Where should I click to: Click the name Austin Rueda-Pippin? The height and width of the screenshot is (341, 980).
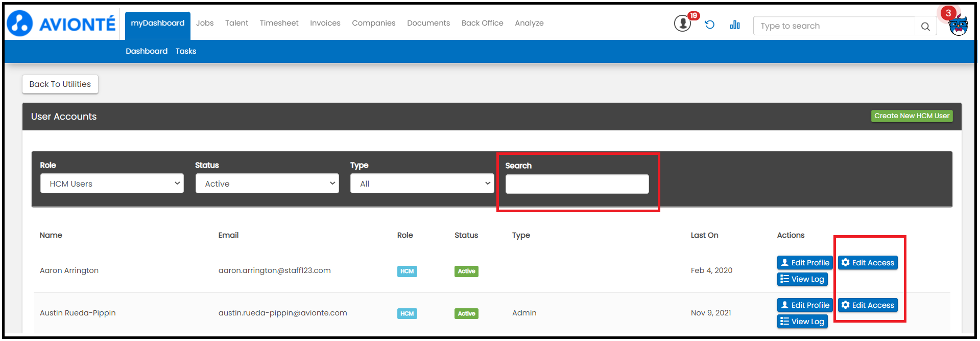tap(78, 313)
